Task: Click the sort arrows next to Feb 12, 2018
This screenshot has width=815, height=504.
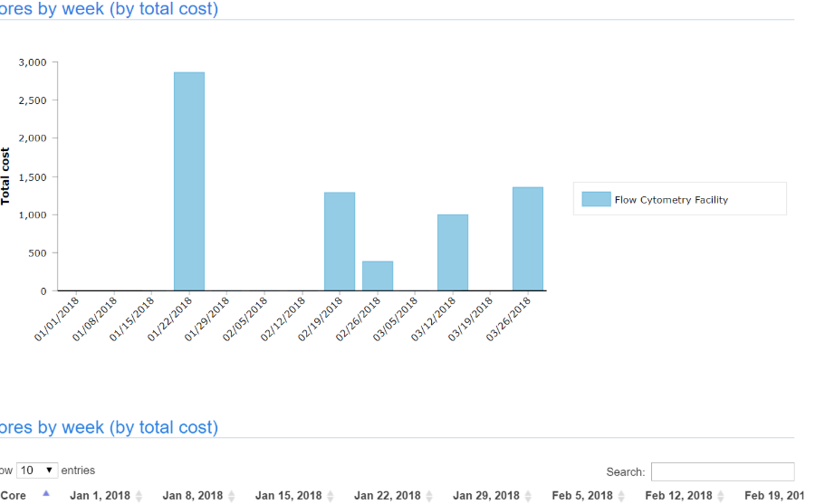Action: tap(720, 496)
